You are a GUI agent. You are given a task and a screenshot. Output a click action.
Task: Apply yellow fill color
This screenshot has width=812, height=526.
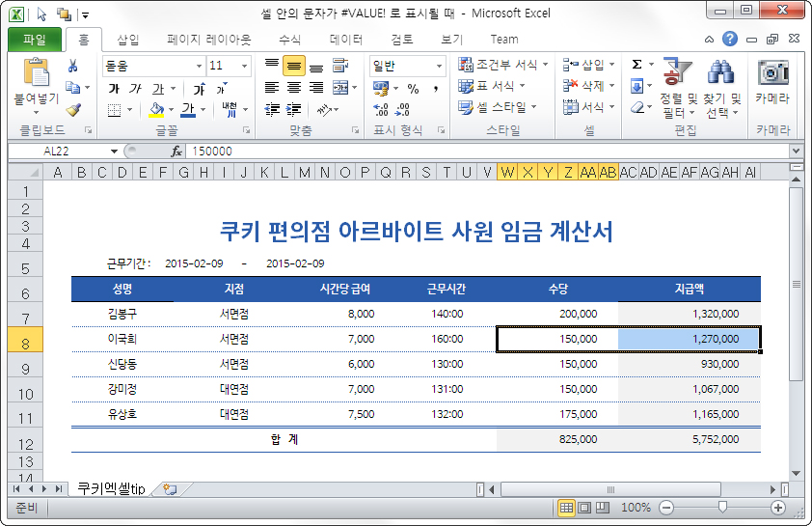(156, 110)
